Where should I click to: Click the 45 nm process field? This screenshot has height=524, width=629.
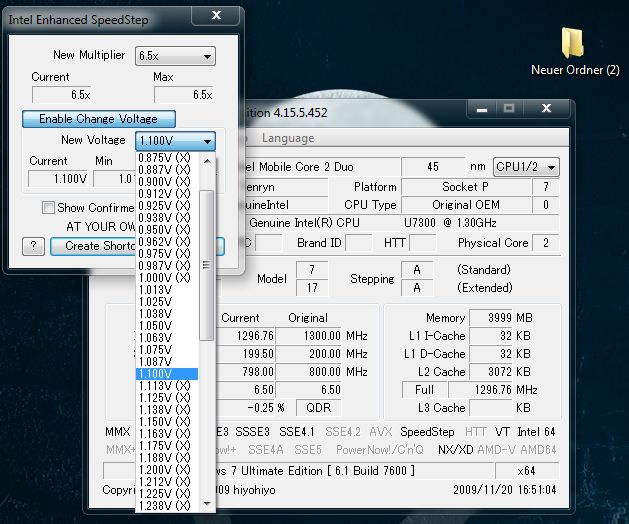[432, 167]
